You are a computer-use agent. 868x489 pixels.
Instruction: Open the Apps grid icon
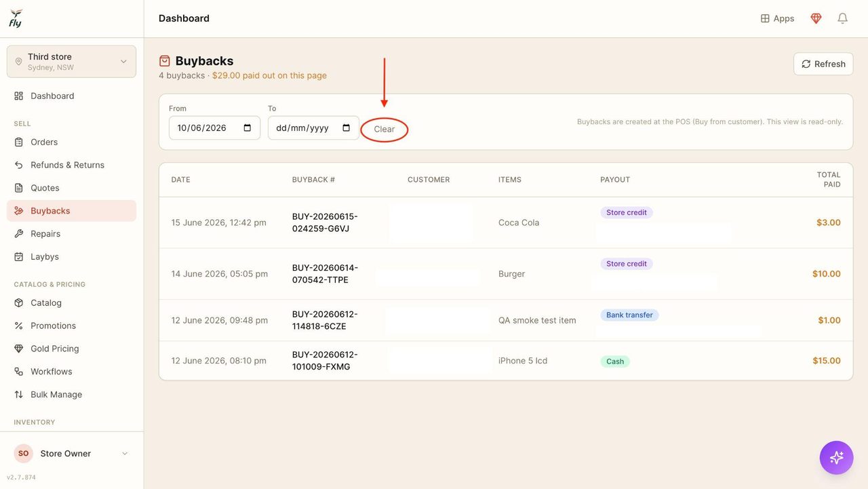pos(765,18)
